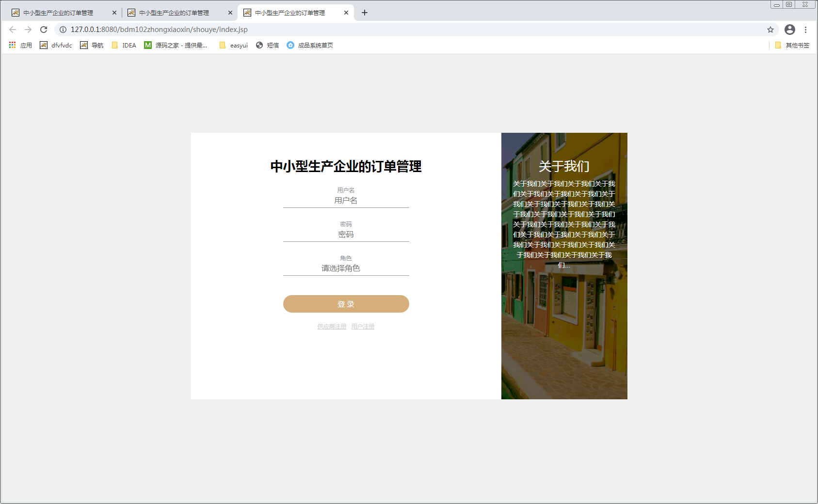
Task: Open the 供应商注册 link
Action: (x=332, y=327)
